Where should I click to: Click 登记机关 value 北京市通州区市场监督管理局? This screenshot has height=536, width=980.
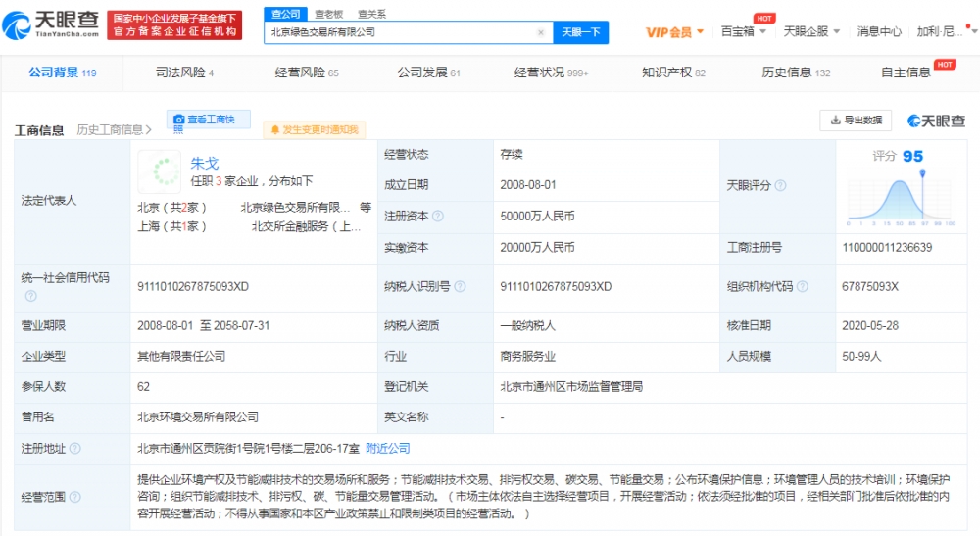(571, 387)
